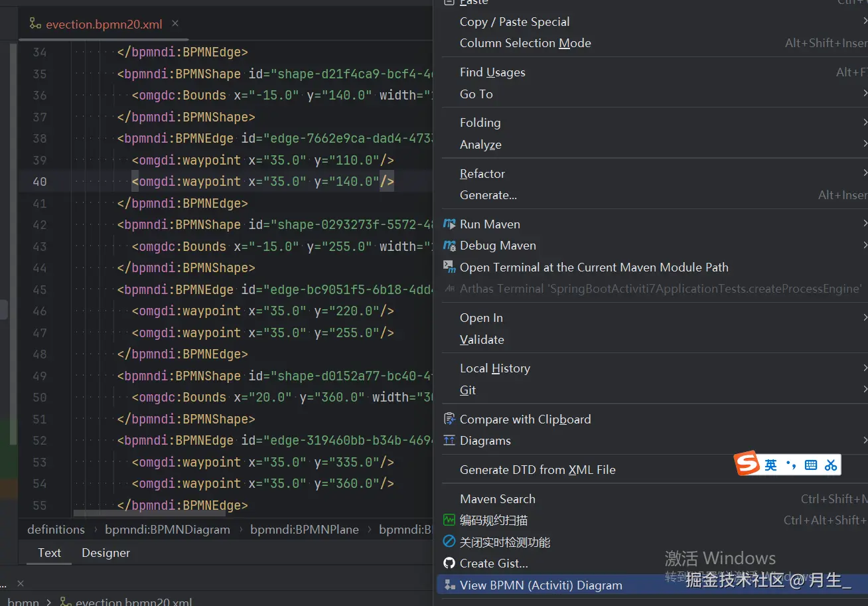
Task: Switch to the Text editor tab
Action: click(x=49, y=553)
